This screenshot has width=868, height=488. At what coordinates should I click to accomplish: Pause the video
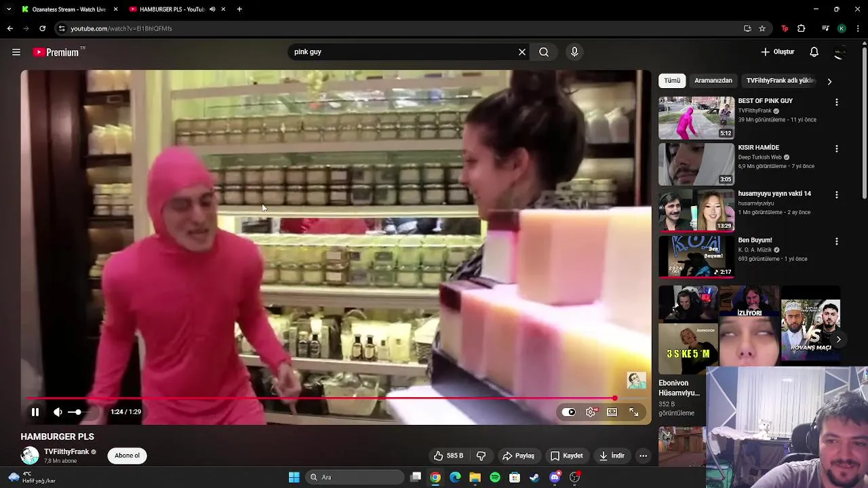coord(35,412)
